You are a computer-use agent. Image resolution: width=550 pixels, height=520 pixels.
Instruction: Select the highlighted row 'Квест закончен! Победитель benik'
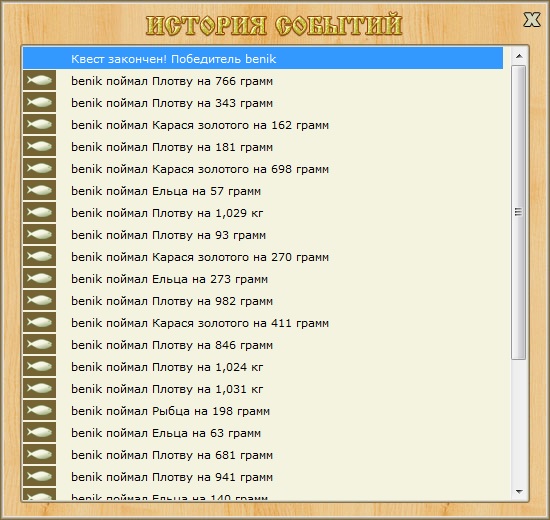coord(263,58)
